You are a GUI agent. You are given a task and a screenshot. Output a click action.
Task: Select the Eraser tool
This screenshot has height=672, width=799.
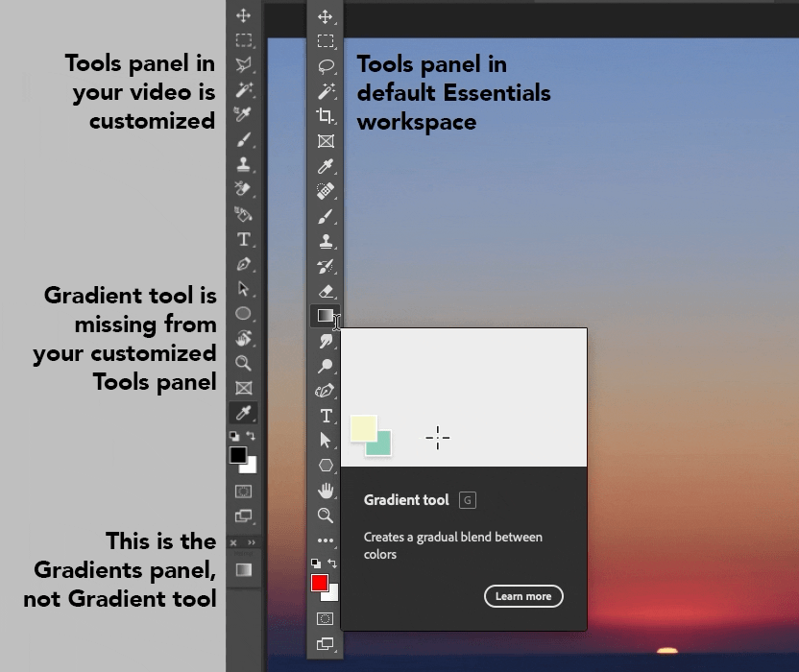point(326,291)
